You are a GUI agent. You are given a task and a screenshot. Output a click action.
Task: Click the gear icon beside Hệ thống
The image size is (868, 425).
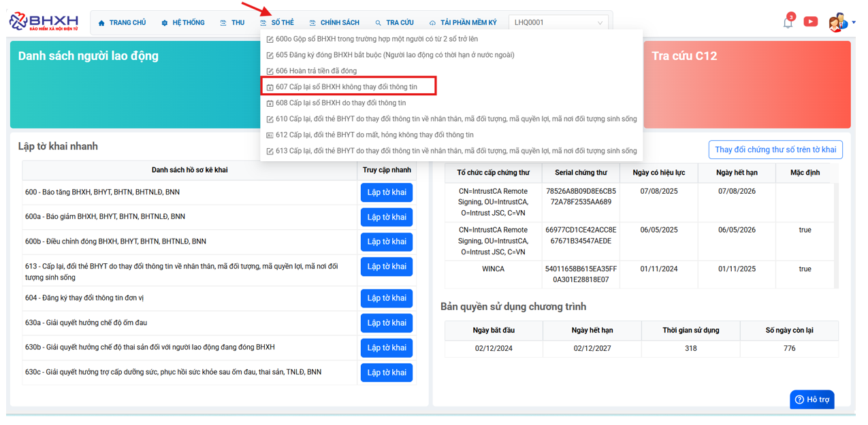(x=165, y=23)
